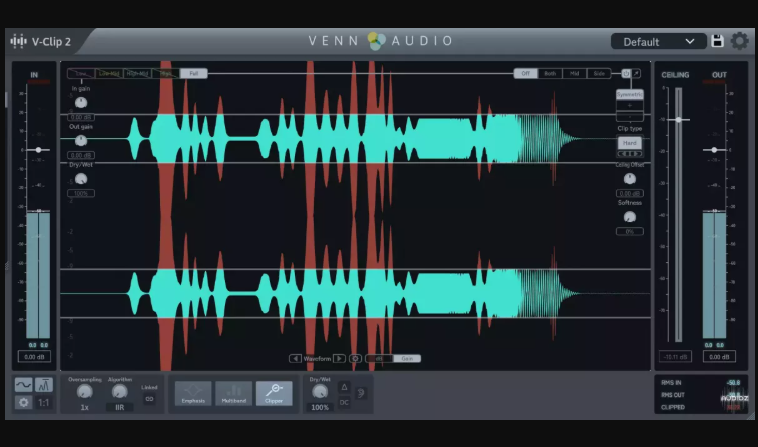This screenshot has width=758, height=447.
Task: Open the Default preset dropdown
Action: click(658, 42)
